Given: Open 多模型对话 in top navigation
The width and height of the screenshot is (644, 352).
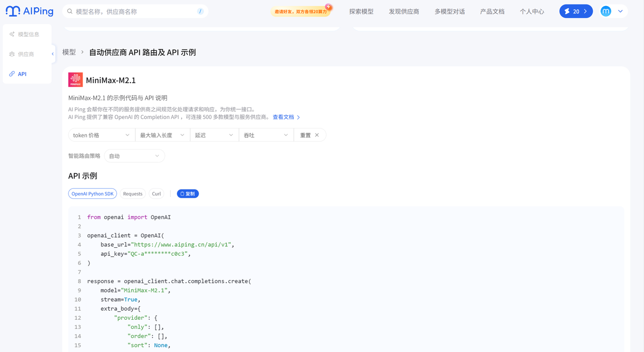Looking at the screenshot, I should click(x=450, y=12).
